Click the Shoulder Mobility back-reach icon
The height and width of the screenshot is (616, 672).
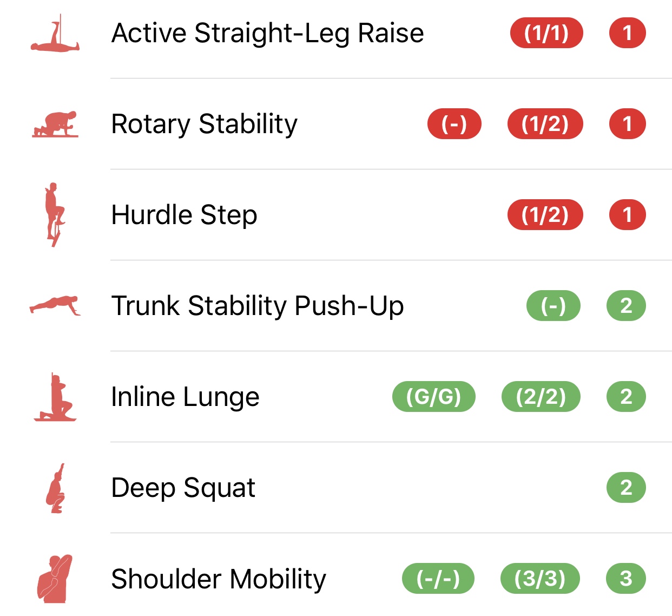54,579
